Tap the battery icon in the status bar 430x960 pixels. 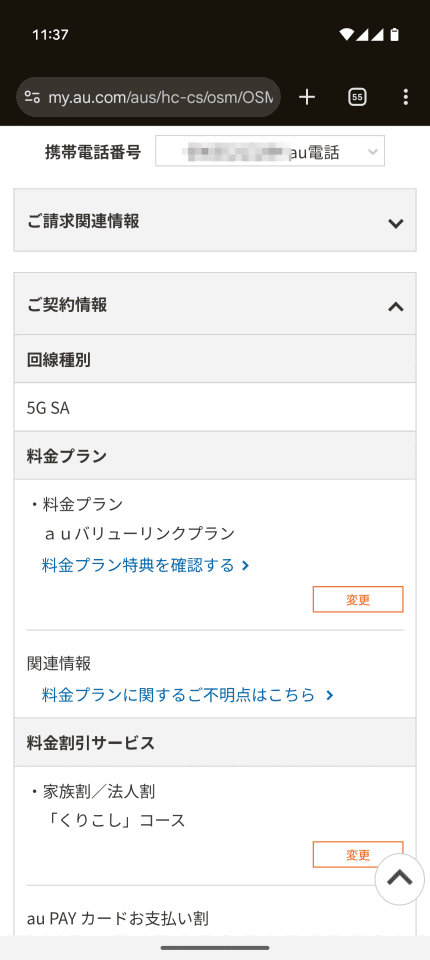394,35
